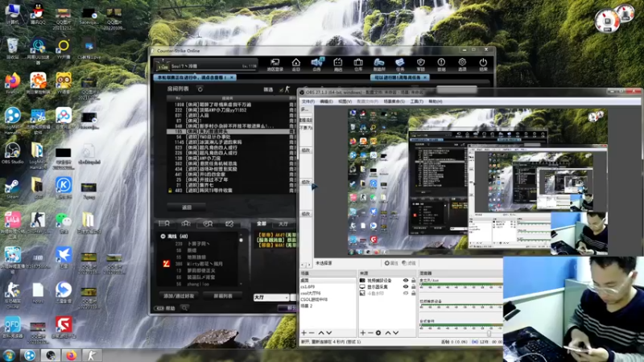Open OBS 场景集合(S) menu
The height and width of the screenshot is (362, 644).
pyautogui.click(x=394, y=101)
